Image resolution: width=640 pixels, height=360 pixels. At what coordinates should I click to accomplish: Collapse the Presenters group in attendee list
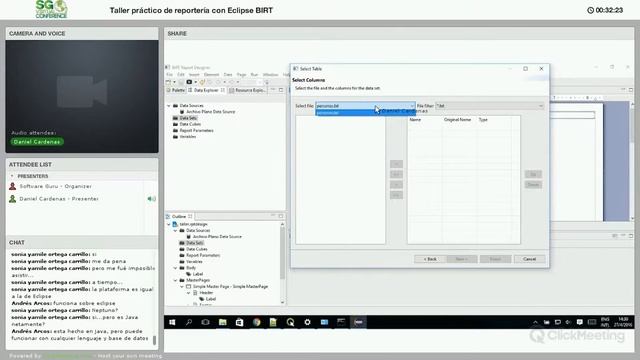point(12,176)
